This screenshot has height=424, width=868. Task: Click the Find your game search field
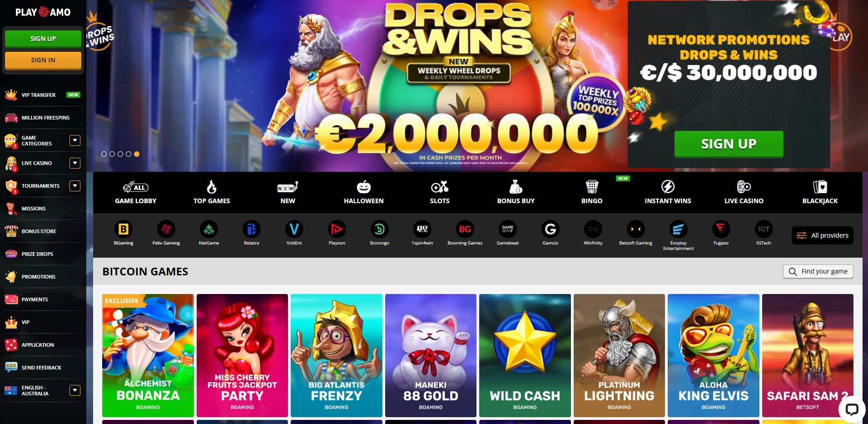818,271
